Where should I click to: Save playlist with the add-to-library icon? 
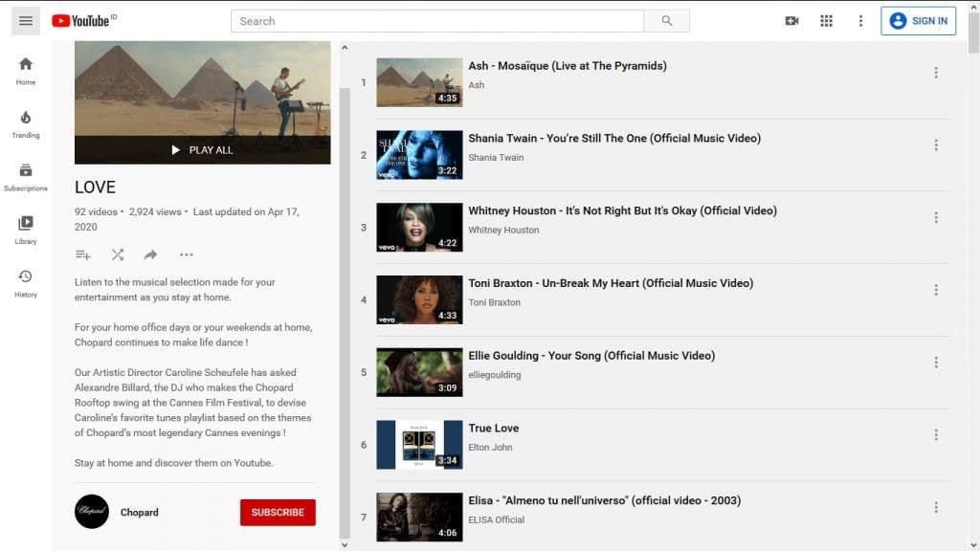tap(82, 254)
